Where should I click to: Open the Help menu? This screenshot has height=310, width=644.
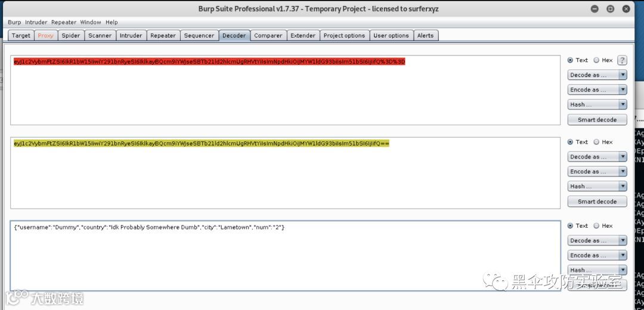[x=112, y=22]
